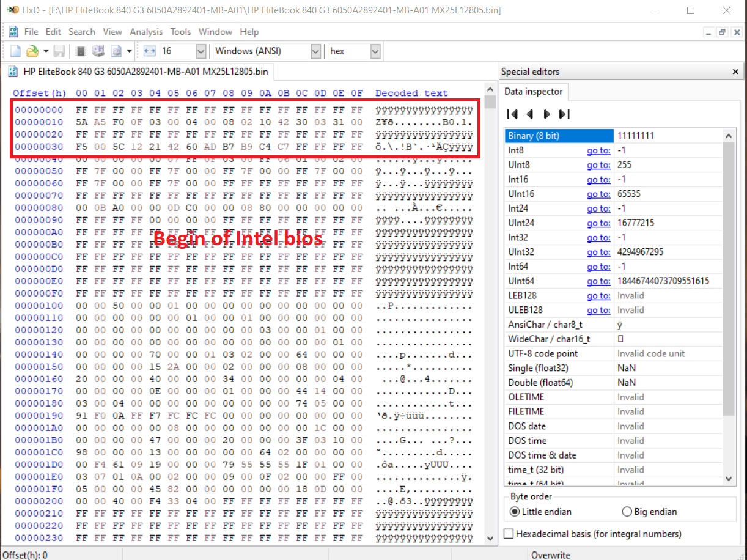
Task: Switch to the Data inspector tab
Action: click(533, 92)
